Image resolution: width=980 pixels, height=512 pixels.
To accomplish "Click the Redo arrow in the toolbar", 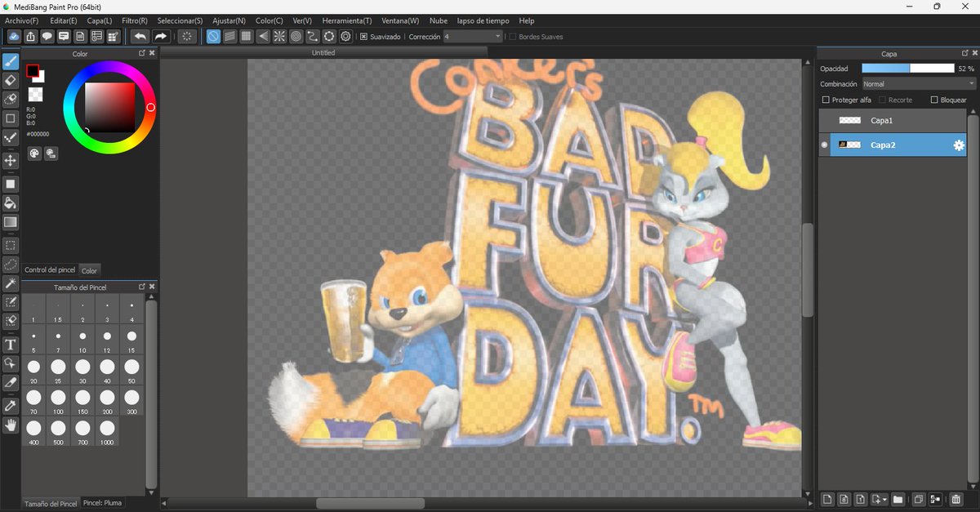I will tap(161, 37).
